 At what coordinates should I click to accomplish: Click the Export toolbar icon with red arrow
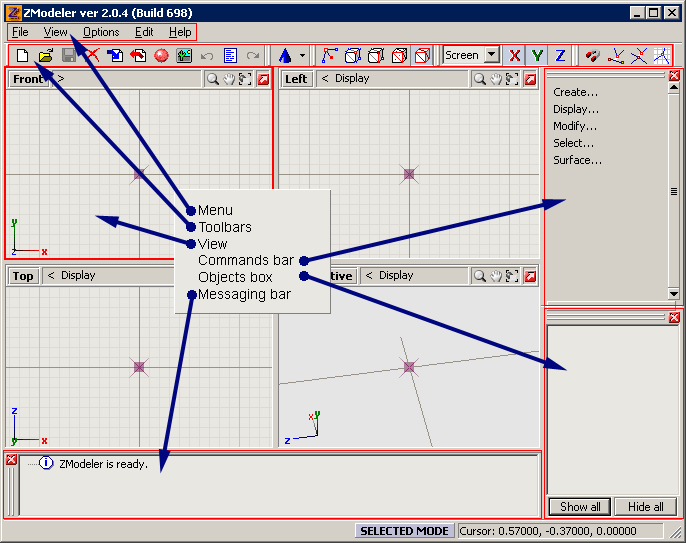point(138,56)
